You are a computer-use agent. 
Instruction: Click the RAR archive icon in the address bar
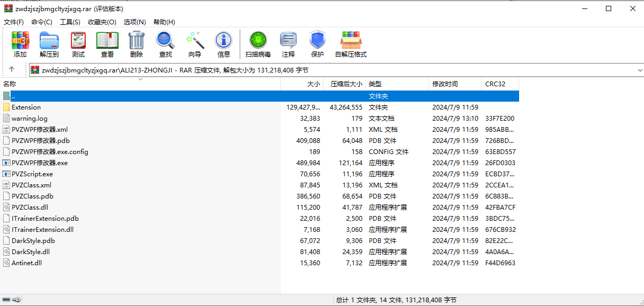[35, 70]
